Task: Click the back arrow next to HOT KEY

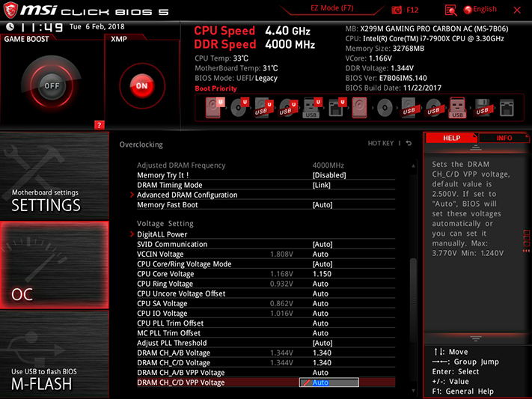Action: point(409,143)
